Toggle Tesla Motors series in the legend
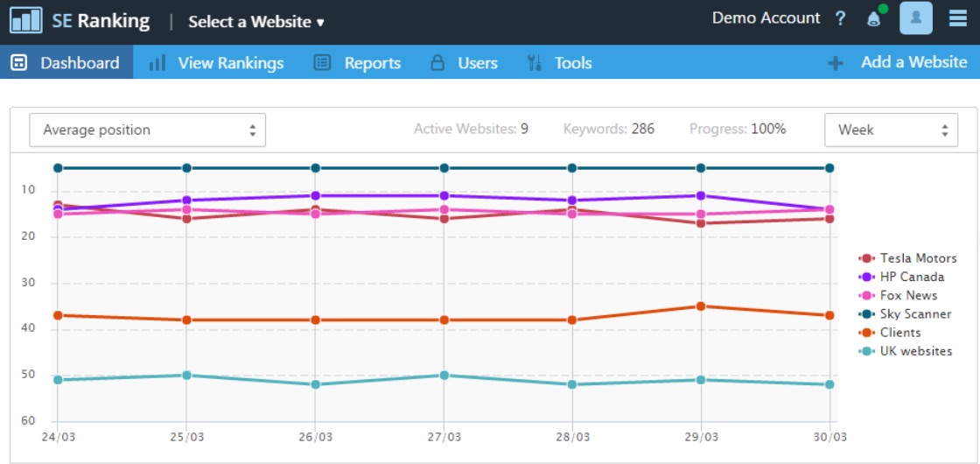980x464 pixels. (918, 258)
